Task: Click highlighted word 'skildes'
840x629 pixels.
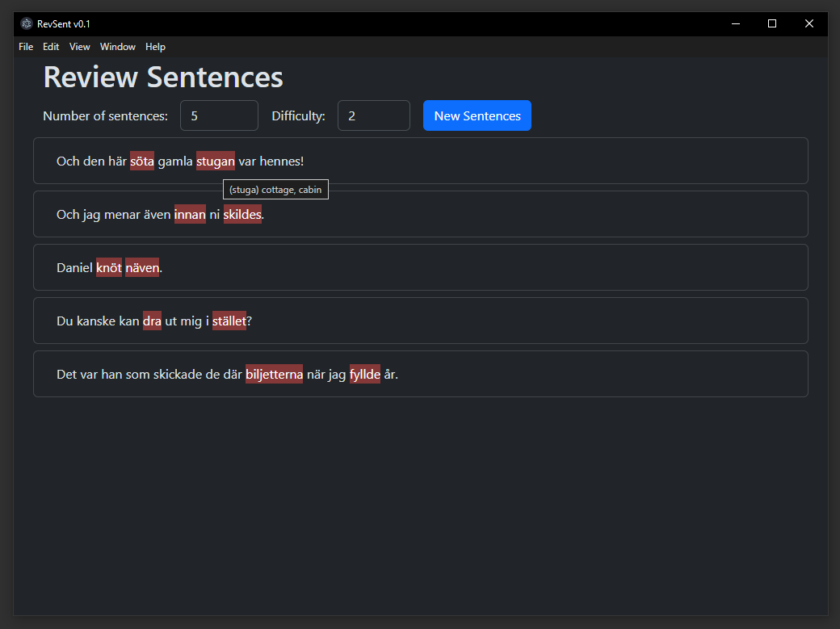Action: (242, 214)
